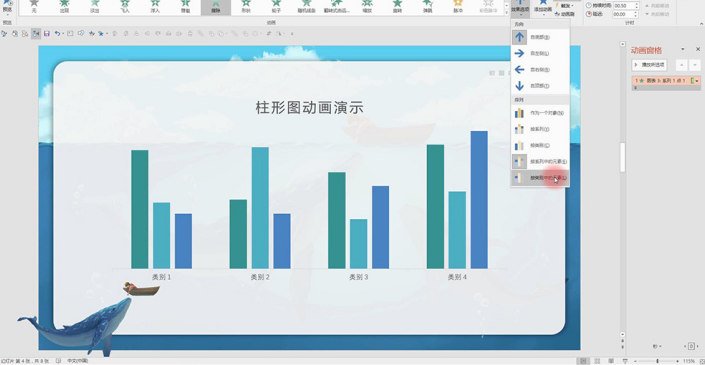705x365 pixels.
Task: Select the 淡出 (Fade) animation effect
Action: pyautogui.click(x=94, y=7)
